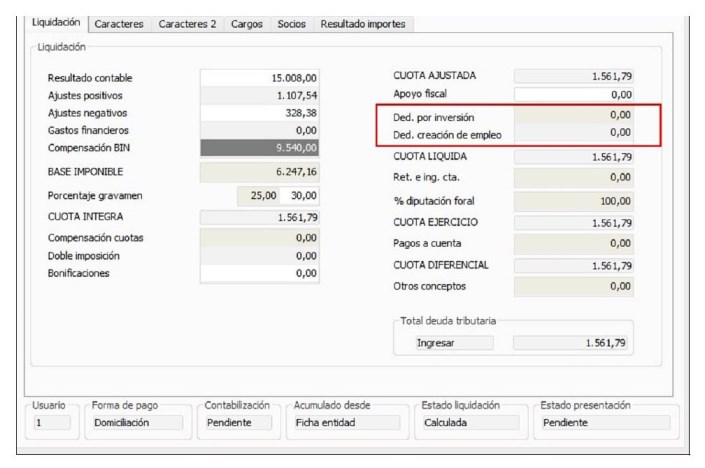This screenshot has width=705, height=468.
Task: Click the Apoyo fiscal label
Action: (x=420, y=94)
